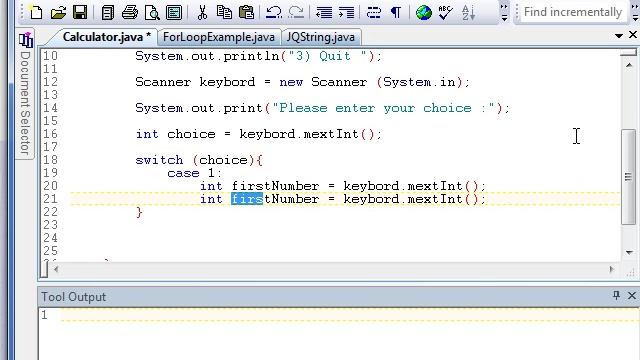Image resolution: width=640 pixels, height=360 pixels.
Task: Switch to the Calculator.java tab
Action: [x=106, y=37]
